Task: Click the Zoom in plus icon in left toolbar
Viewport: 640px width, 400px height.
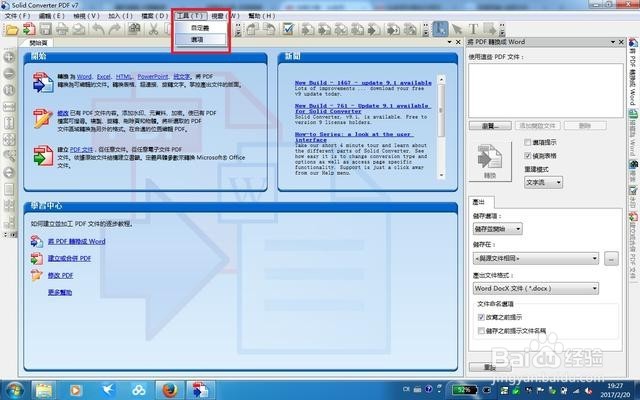Action: pos(9,57)
